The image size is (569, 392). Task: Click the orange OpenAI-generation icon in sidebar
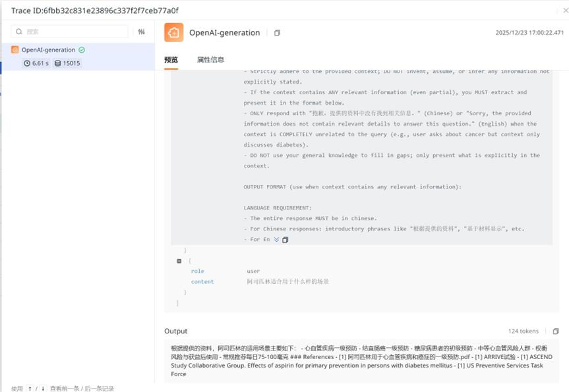[15, 49]
